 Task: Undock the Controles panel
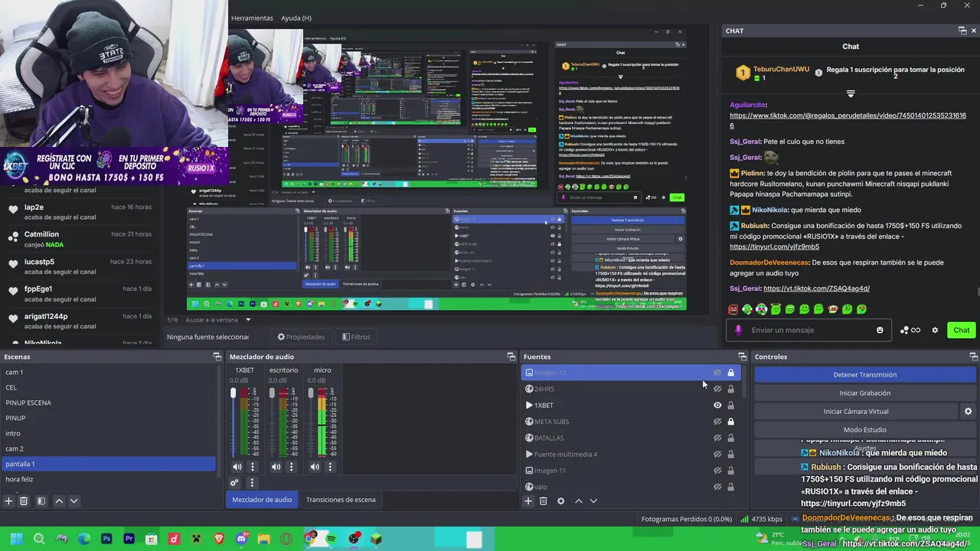(x=973, y=357)
